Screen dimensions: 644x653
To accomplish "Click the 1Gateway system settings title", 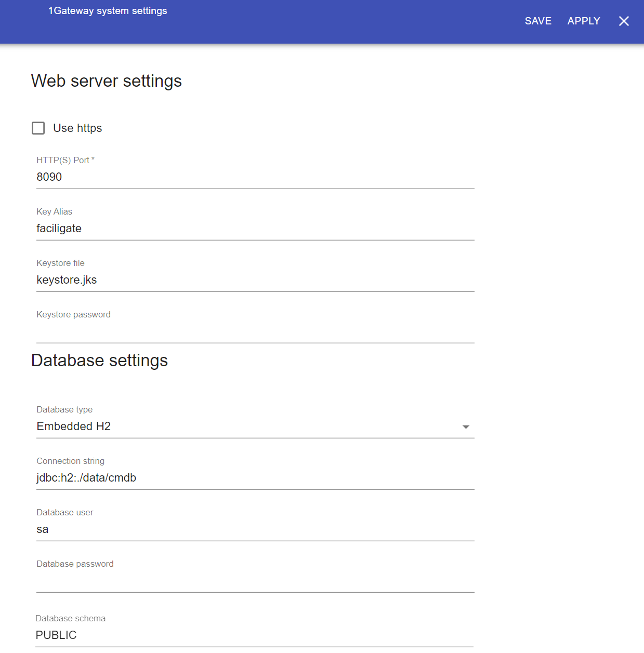I will (x=108, y=11).
